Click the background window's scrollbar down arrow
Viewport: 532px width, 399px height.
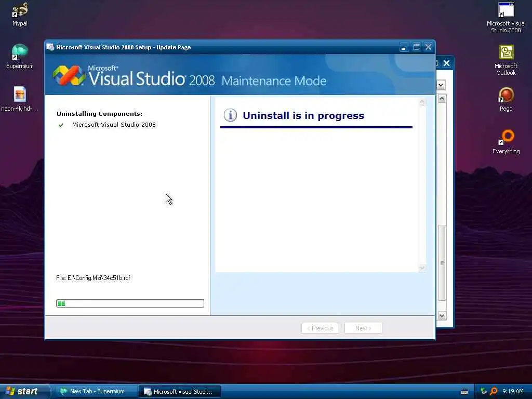click(x=442, y=316)
